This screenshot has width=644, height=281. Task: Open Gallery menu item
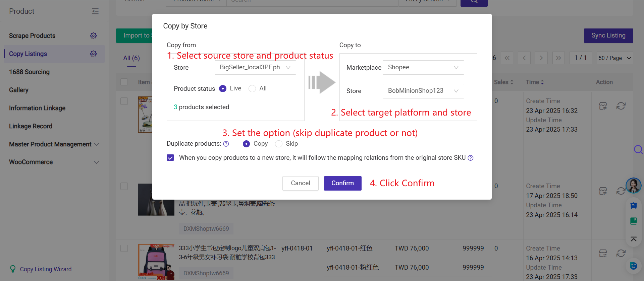click(x=19, y=90)
